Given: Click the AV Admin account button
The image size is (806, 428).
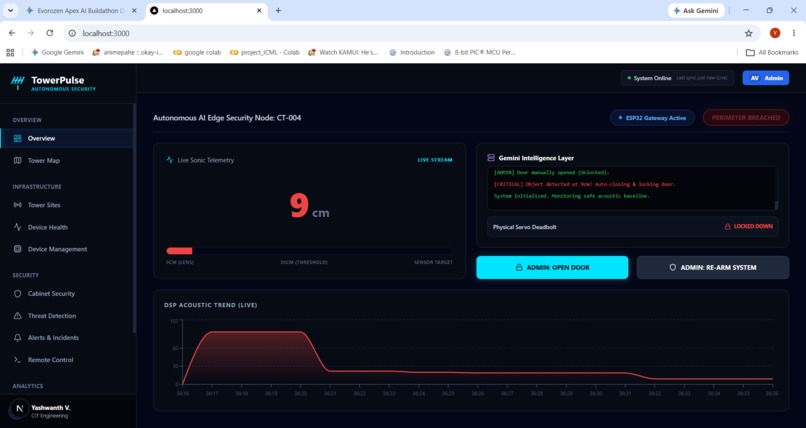Looking at the screenshot, I should point(765,78).
